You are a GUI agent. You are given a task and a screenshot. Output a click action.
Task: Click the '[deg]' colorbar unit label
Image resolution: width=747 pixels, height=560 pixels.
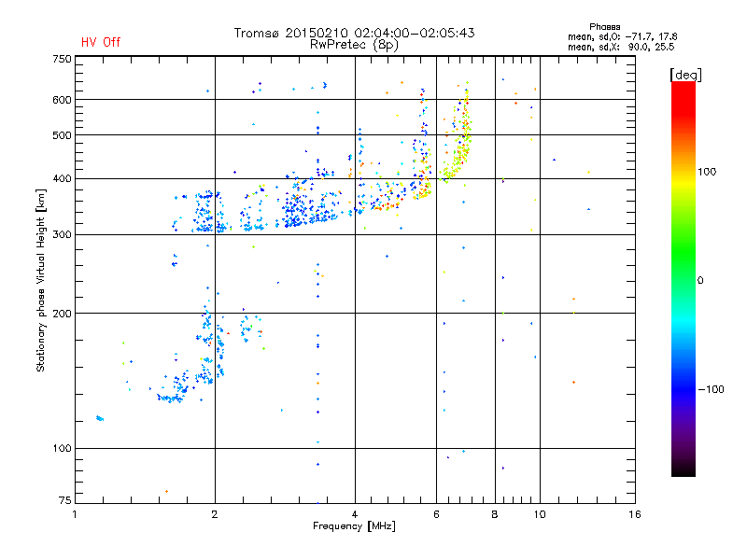pyautogui.click(x=685, y=75)
